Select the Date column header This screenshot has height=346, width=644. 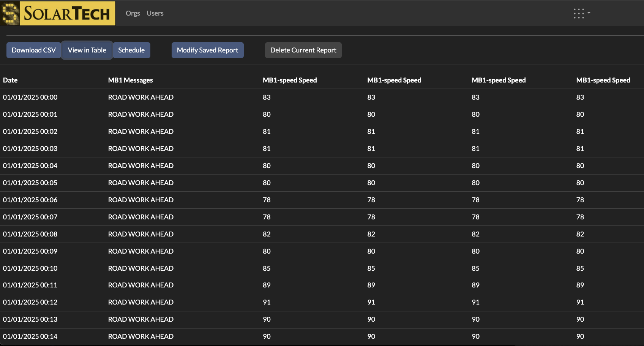click(x=10, y=80)
